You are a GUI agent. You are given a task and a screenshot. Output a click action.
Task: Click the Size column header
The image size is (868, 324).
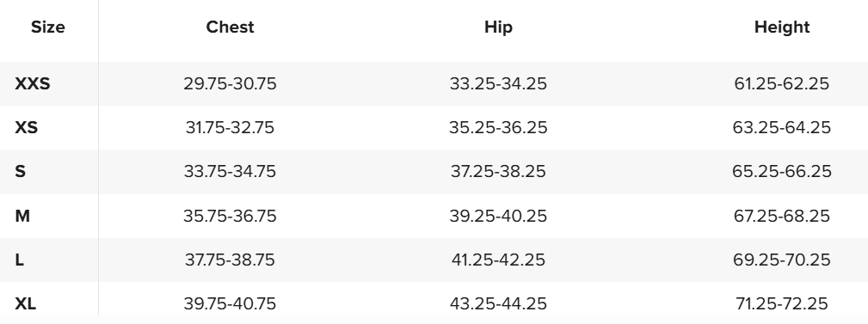coord(47,28)
